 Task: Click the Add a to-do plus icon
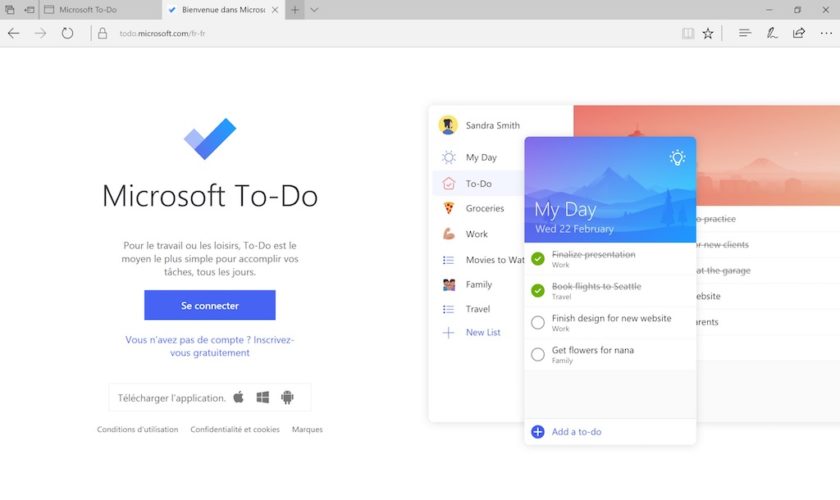[538, 431]
